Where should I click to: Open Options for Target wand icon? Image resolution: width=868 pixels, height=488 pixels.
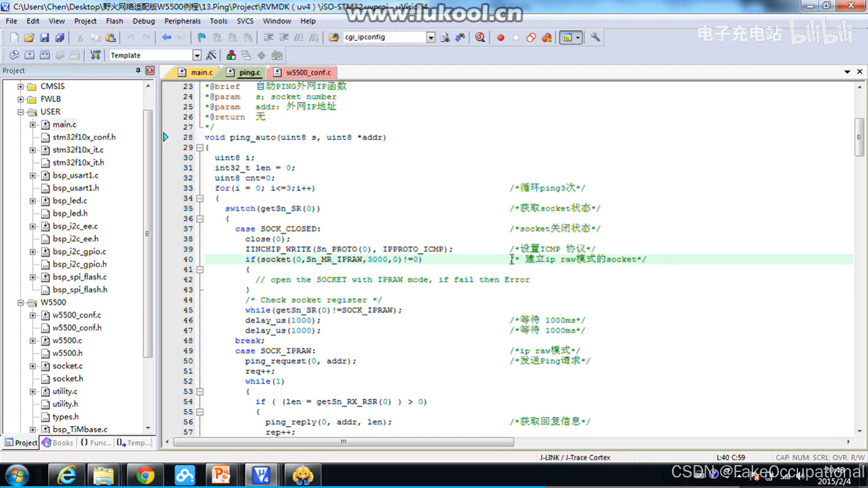[212, 56]
